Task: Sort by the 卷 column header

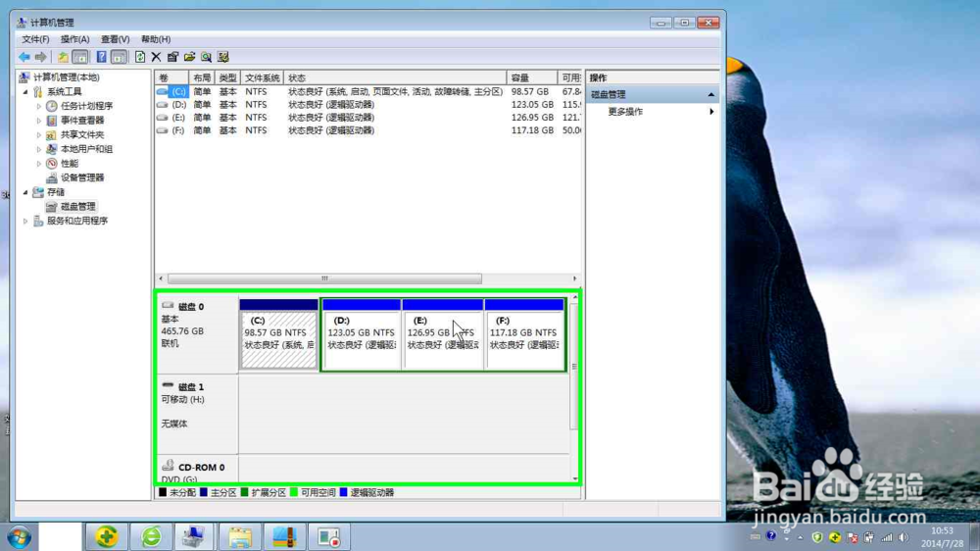Action: pyautogui.click(x=171, y=77)
